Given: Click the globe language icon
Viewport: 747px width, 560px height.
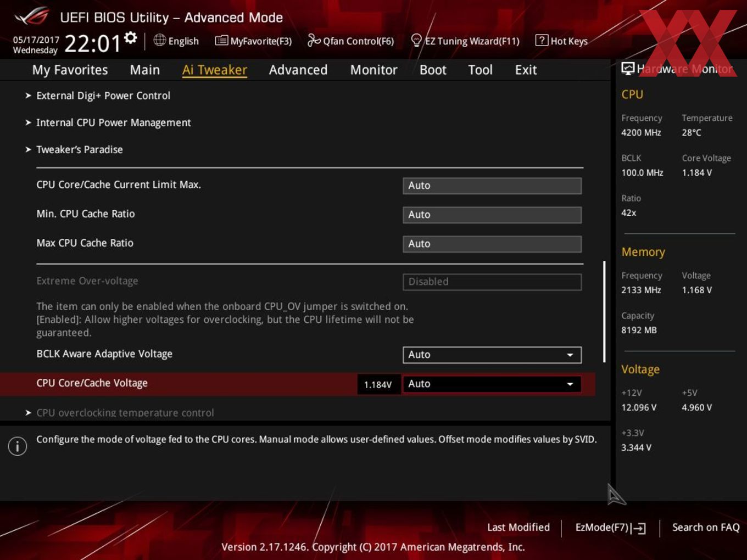Looking at the screenshot, I should point(159,40).
